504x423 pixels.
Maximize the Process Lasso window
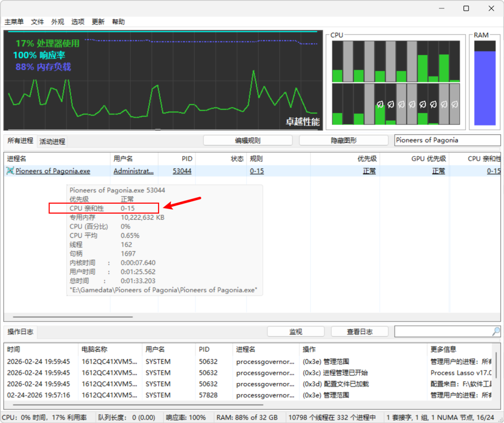click(466, 8)
